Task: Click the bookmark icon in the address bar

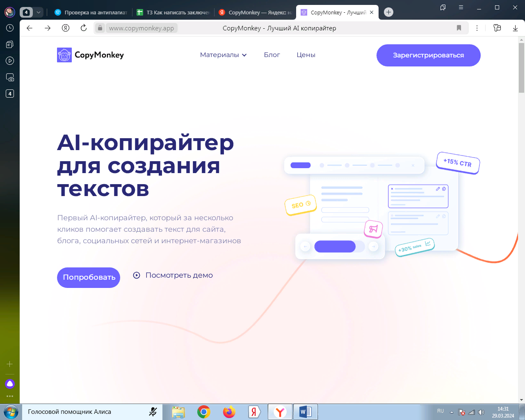Action: tap(459, 28)
